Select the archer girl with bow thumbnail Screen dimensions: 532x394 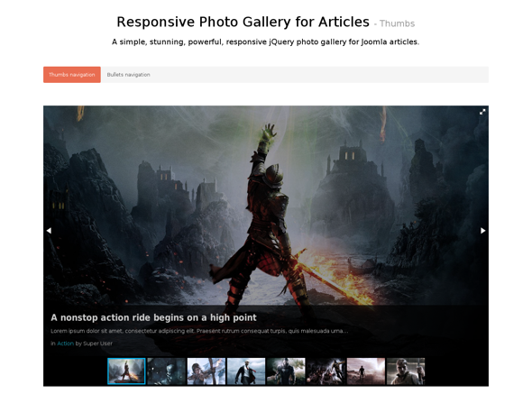click(x=206, y=371)
